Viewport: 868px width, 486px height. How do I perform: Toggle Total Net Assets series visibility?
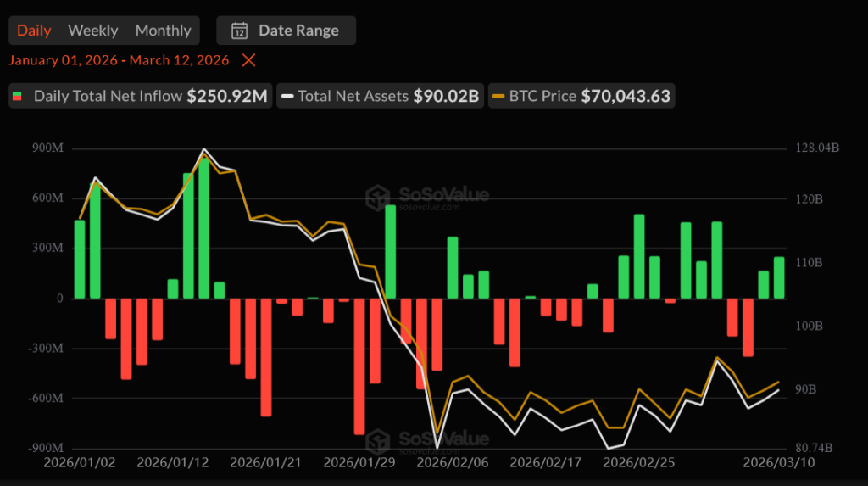point(381,96)
